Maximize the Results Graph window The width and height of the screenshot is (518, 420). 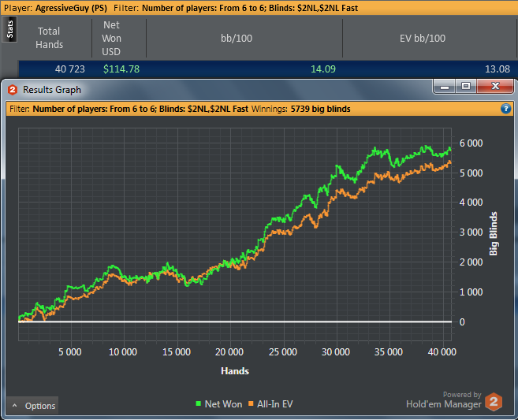coord(466,86)
